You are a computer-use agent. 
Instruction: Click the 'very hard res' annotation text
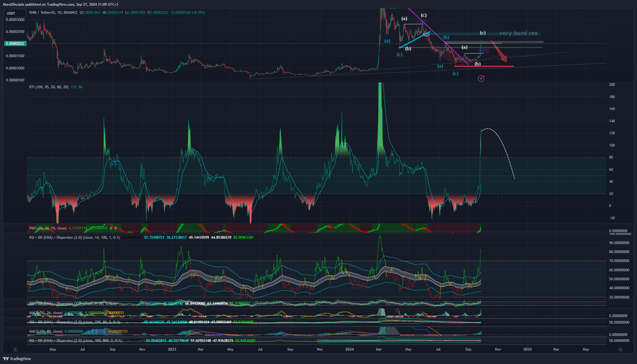tap(518, 33)
